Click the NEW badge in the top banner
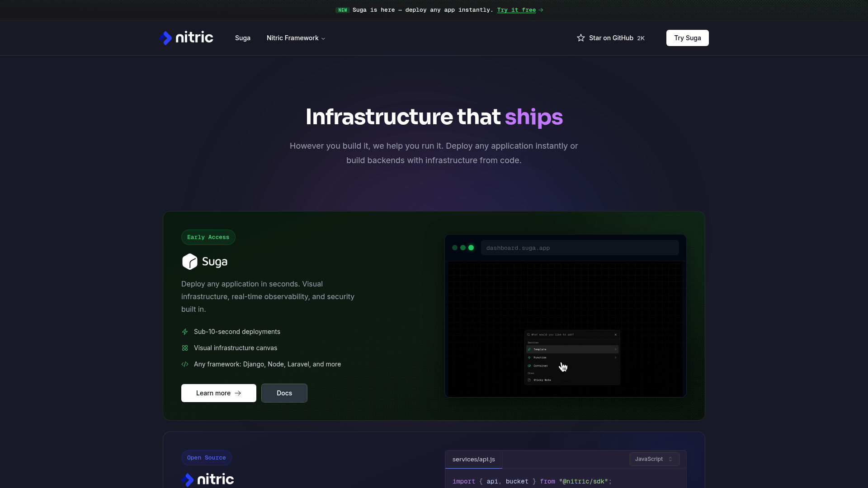This screenshot has width=868, height=488. (343, 10)
